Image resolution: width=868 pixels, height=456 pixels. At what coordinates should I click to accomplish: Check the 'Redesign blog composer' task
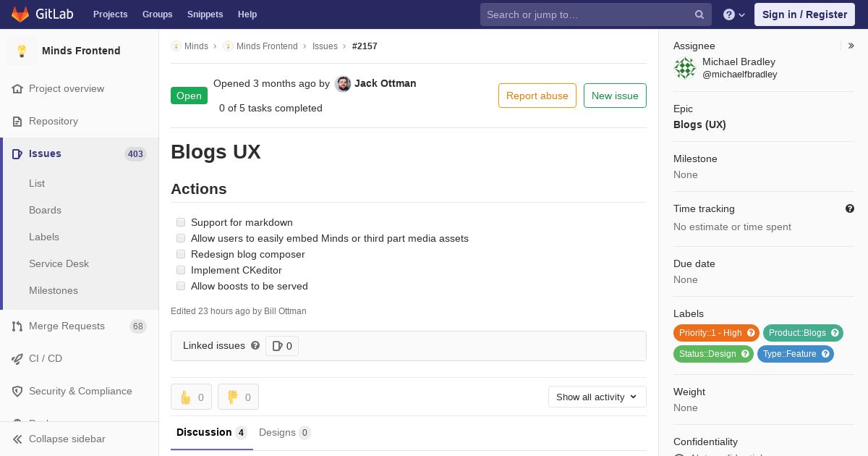[181, 254]
